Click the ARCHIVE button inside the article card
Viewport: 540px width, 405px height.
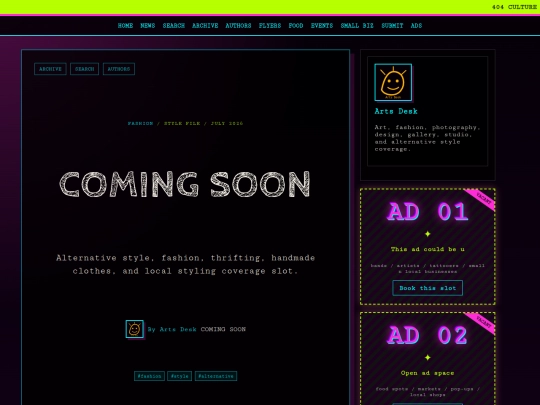click(50, 69)
